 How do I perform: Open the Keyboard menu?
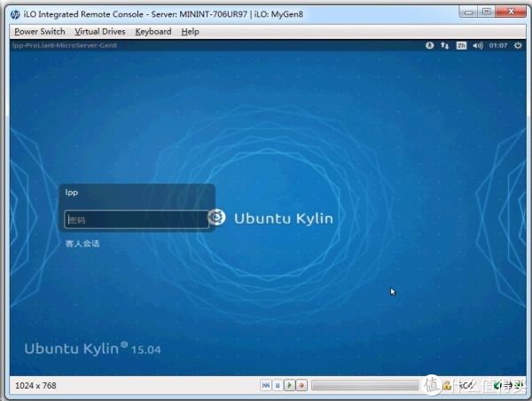tap(153, 31)
